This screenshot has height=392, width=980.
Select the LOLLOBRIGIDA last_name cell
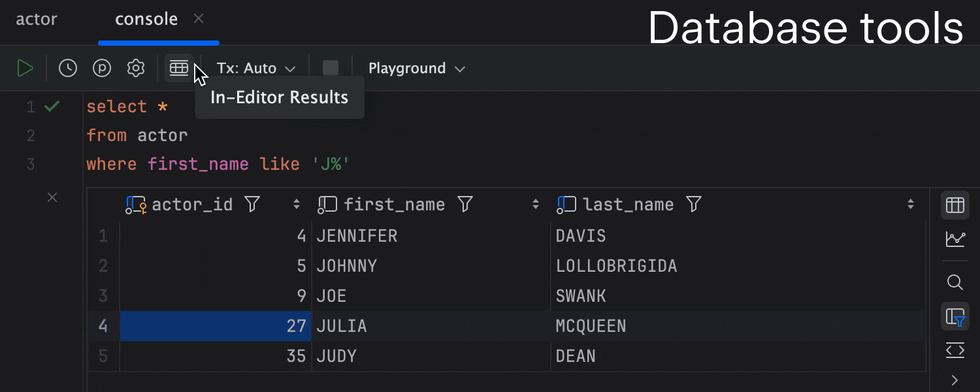click(738, 266)
